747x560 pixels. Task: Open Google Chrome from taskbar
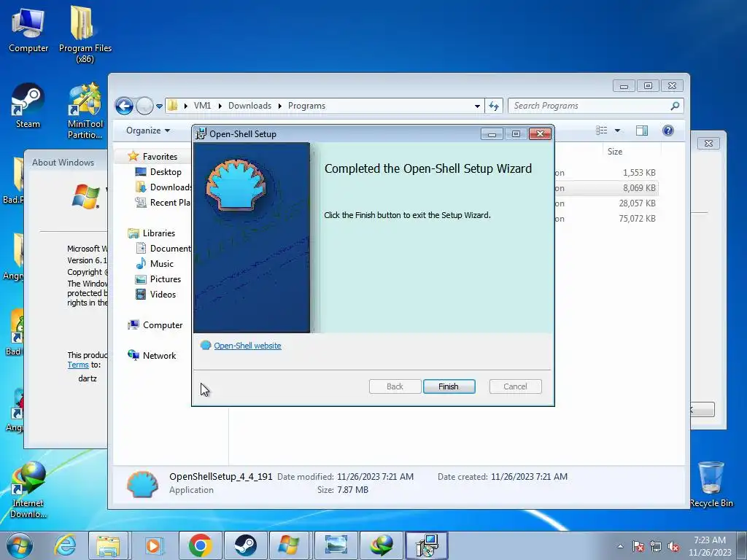point(200,545)
